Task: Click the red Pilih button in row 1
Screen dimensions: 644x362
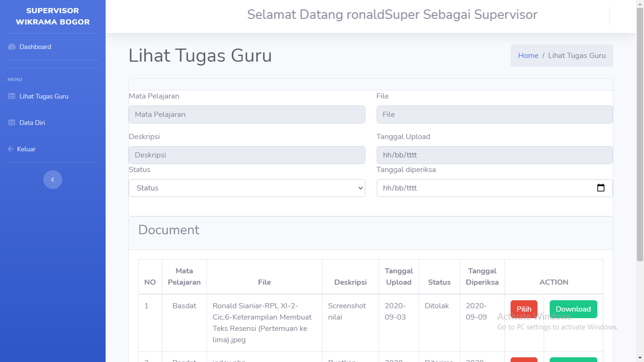Action: [x=524, y=309]
